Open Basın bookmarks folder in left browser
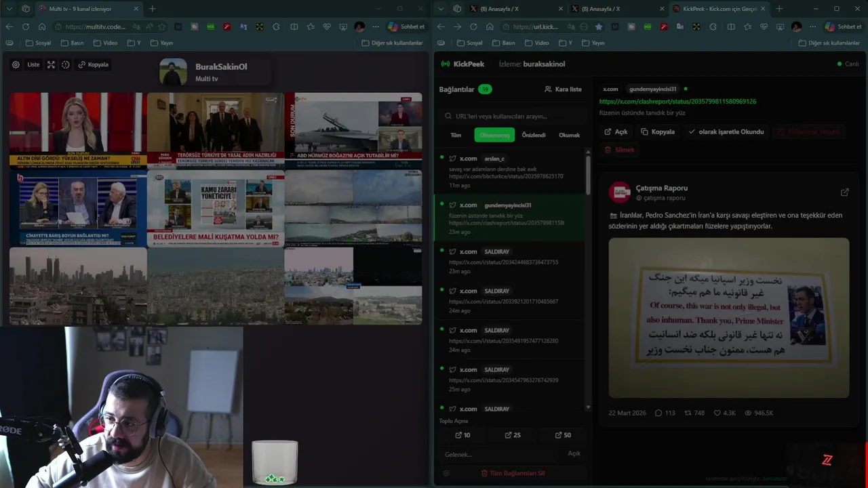The image size is (868, 488). [73, 43]
